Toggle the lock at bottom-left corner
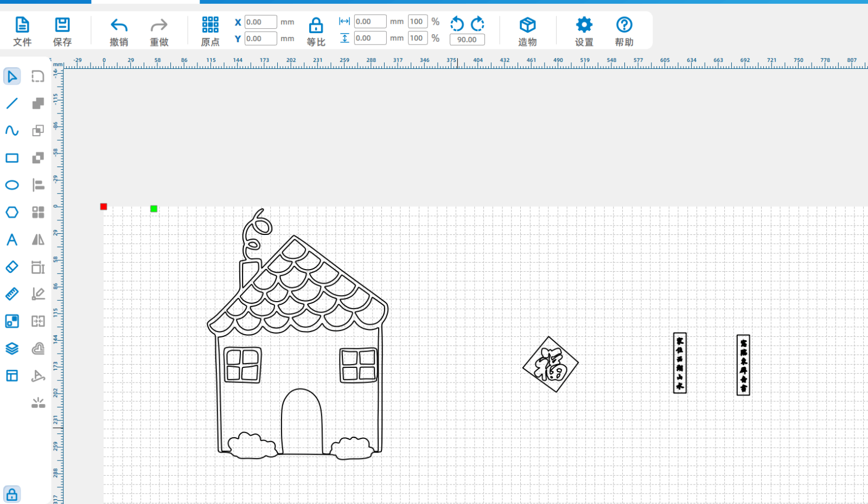 (x=12, y=494)
